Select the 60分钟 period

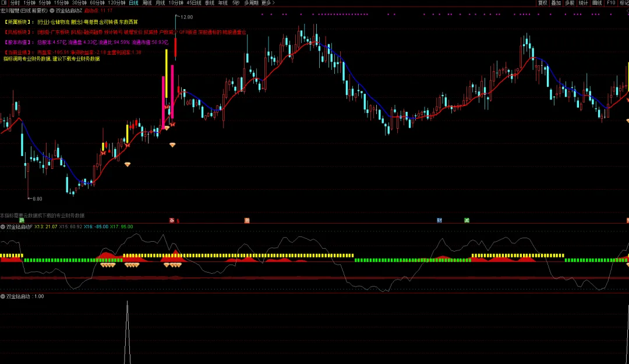[97, 3]
